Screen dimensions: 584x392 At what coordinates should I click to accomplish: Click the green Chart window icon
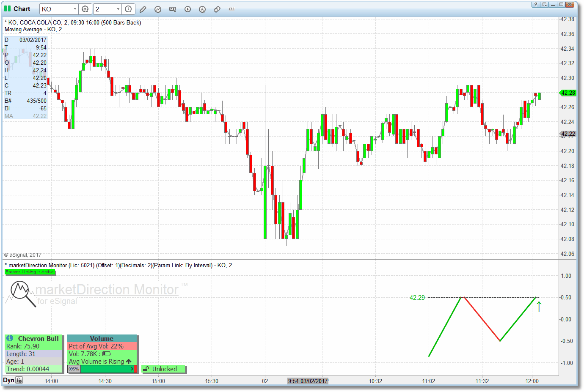pyautogui.click(x=8, y=8)
